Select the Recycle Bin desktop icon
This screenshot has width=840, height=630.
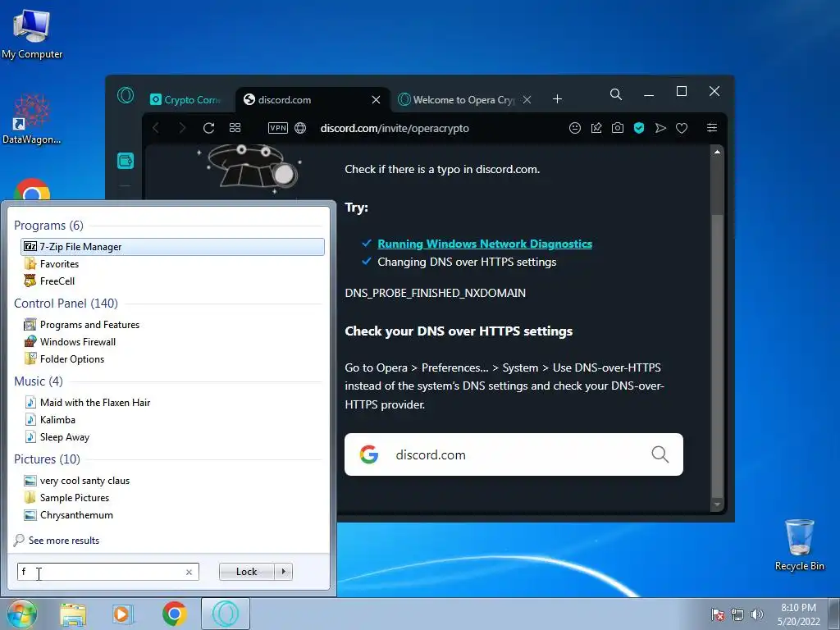(x=800, y=545)
